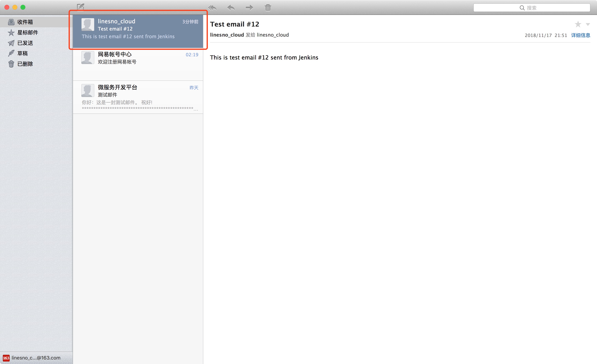The height and width of the screenshot is (364, 597).
Task: Open the 已发送 sent folder
Action: point(25,43)
